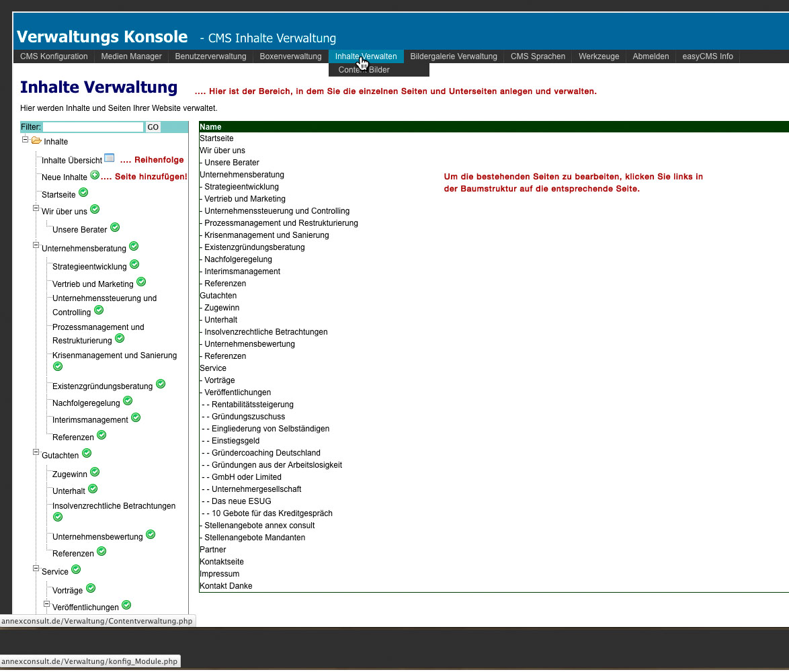This screenshot has width=789, height=672.
Task: Toggle active status check beside Unternehmensbewertung
Action: click(151, 535)
